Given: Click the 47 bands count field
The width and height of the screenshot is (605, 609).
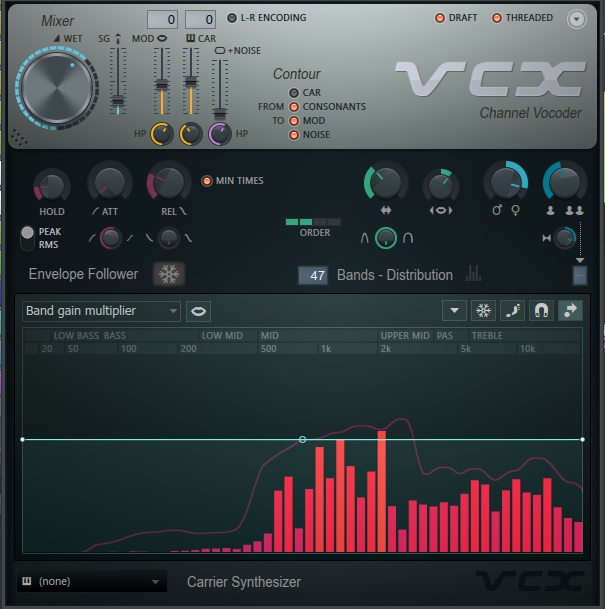Looking at the screenshot, I should tap(313, 276).
